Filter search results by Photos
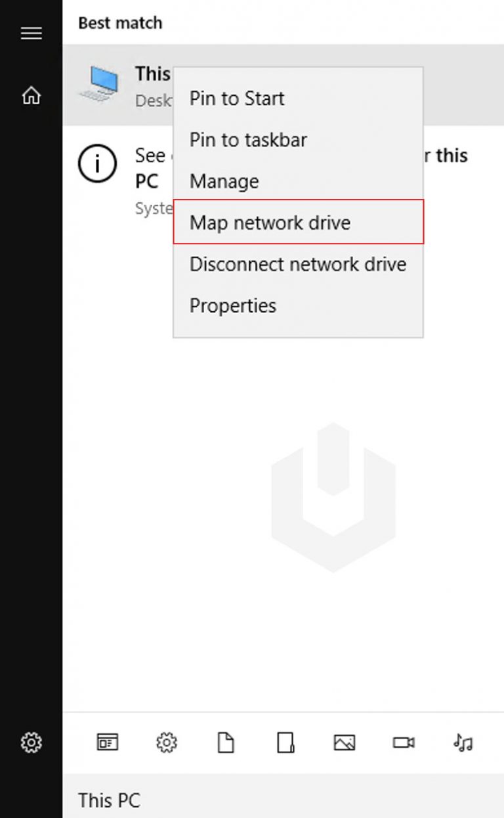Viewport: 504px width, 818px height. pos(345,743)
